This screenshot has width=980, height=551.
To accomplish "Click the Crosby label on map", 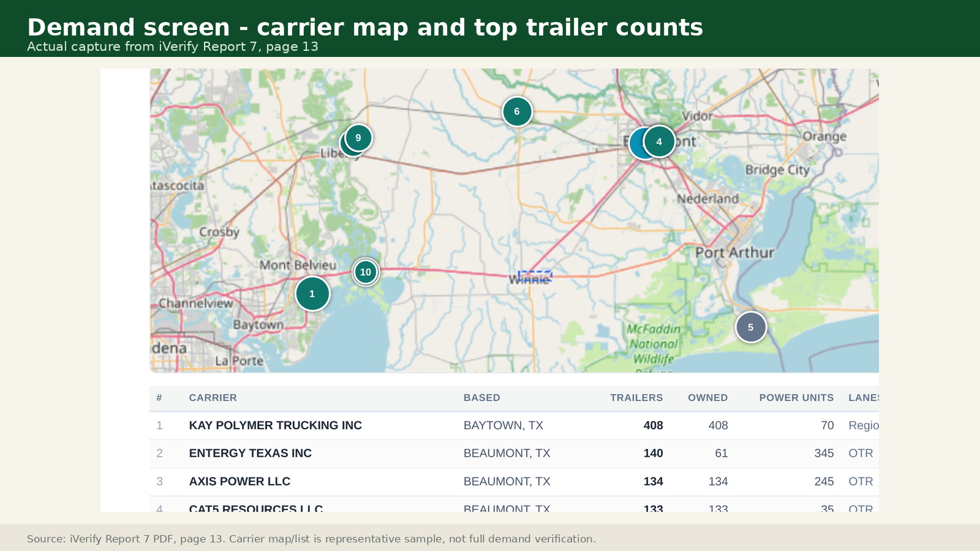I will tap(219, 232).
